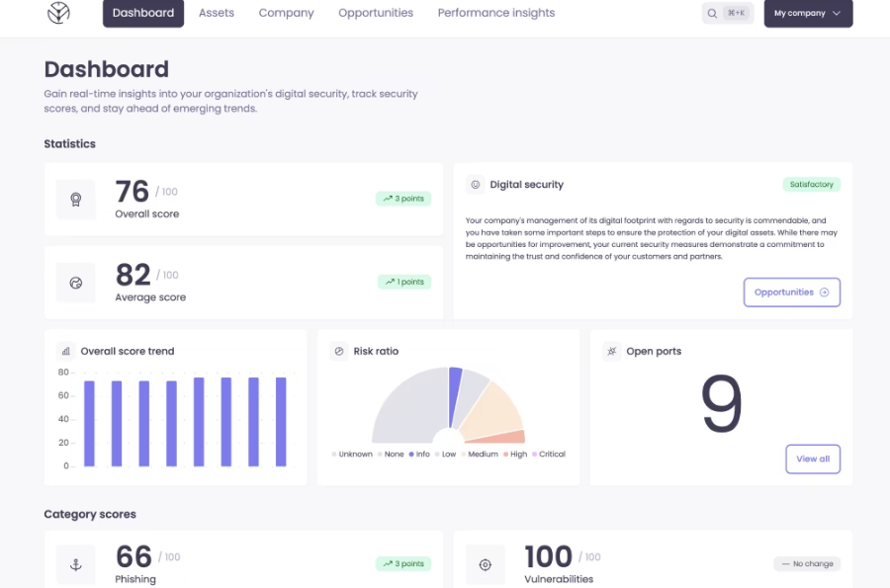
Task: Click the Phishing 3 points badge
Action: 403,563
